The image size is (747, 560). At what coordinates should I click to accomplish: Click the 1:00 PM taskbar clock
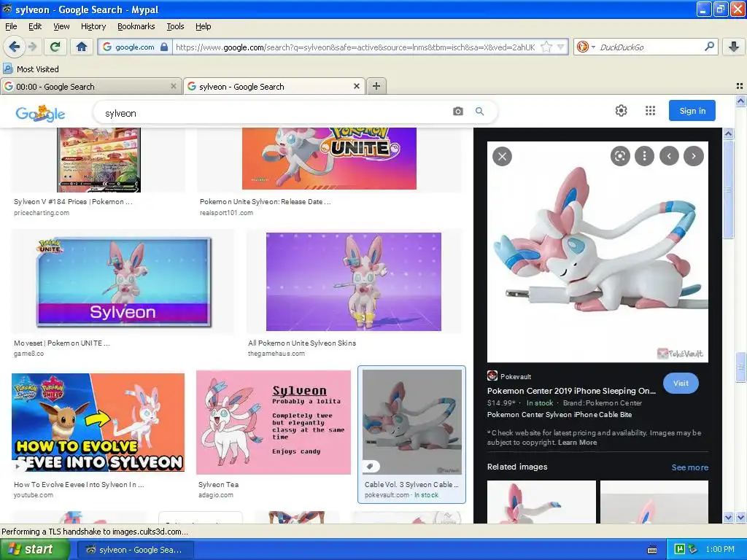[720, 550]
